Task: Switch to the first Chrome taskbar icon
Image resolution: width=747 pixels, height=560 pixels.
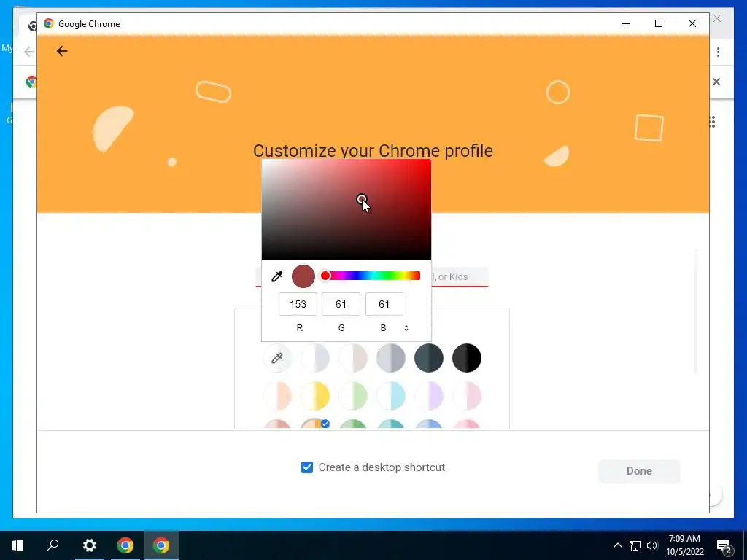Action: pyautogui.click(x=125, y=545)
